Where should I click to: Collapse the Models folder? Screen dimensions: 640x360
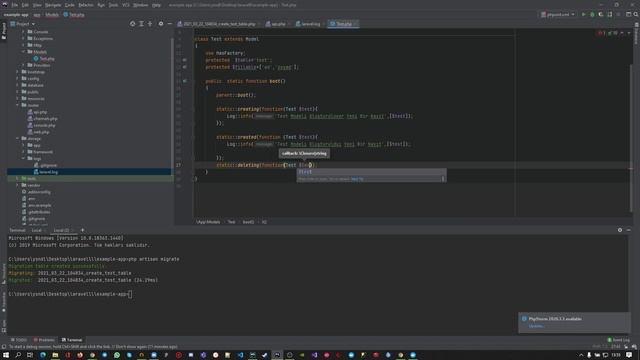(x=23, y=52)
